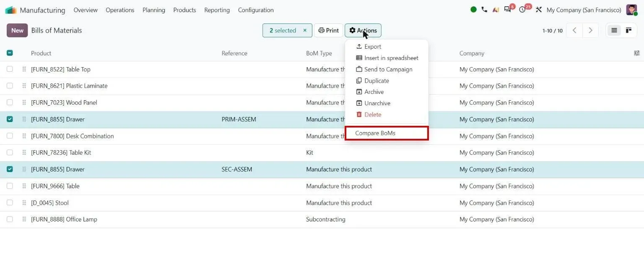Choose Insert in spreadsheet
This screenshot has width=644, height=268.
pos(387,58)
